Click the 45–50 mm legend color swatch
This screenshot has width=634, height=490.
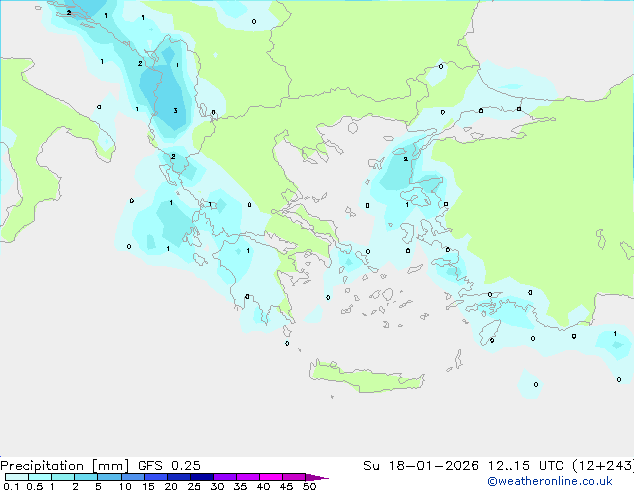coord(294,477)
